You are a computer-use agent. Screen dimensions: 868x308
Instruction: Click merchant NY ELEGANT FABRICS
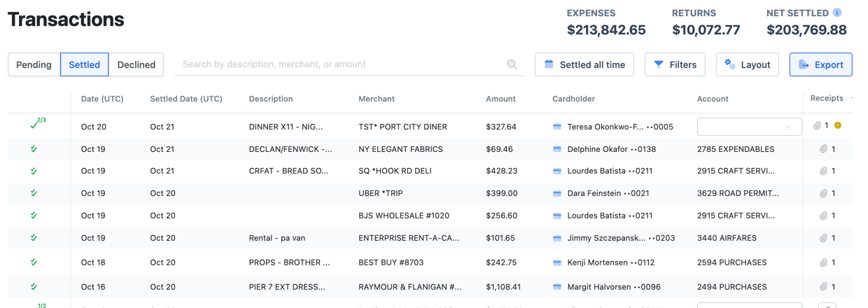(x=400, y=149)
